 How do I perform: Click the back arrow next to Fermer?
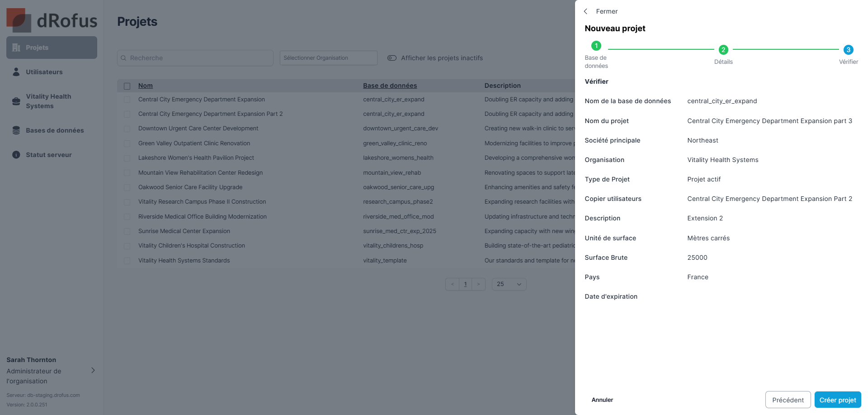586,11
